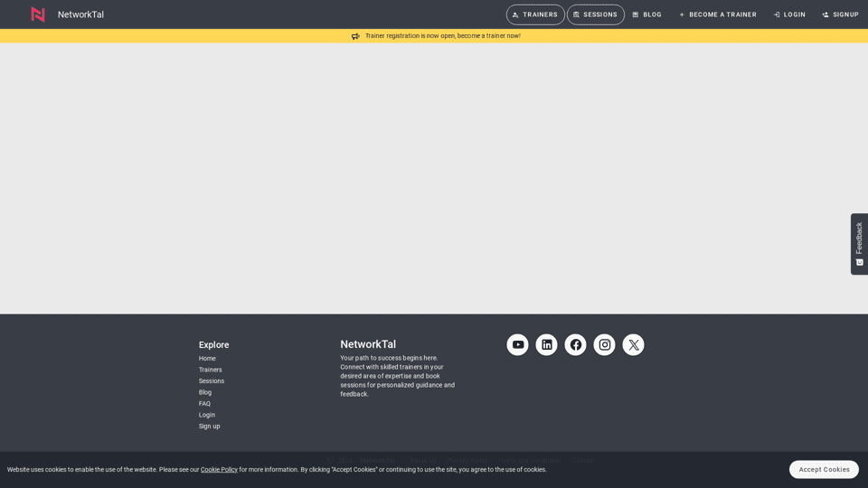The image size is (868, 488).
Task: Click the megaphone icon in the announcement bar
Action: (x=355, y=36)
